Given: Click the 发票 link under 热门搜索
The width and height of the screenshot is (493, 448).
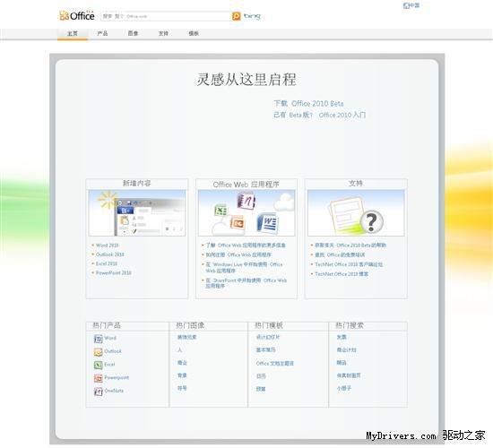Looking at the screenshot, I should (x=342, y=337).
